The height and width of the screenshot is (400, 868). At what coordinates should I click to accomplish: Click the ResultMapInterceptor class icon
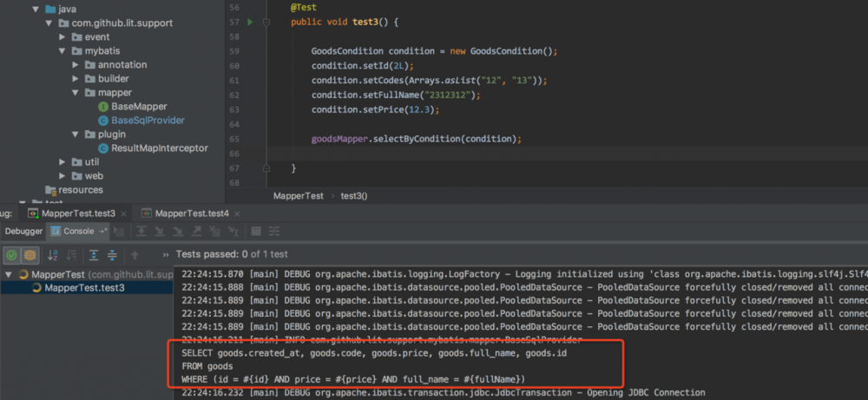tap(103, 148)
